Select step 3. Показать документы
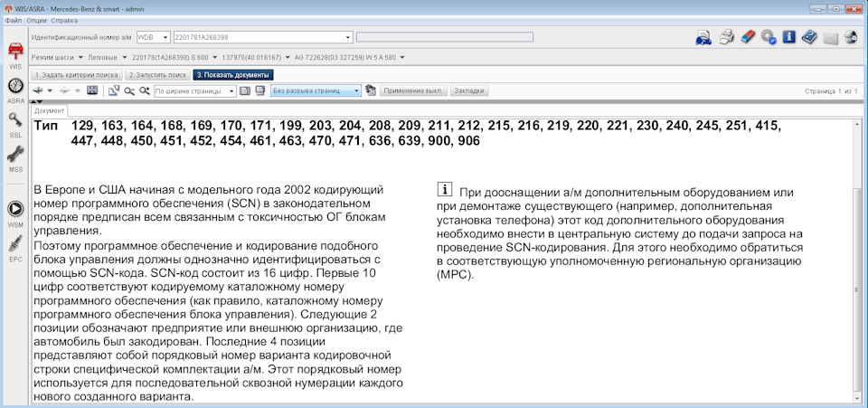Image resolution: width=868 pixels, height=408 pixels. (x=233, y=75)
